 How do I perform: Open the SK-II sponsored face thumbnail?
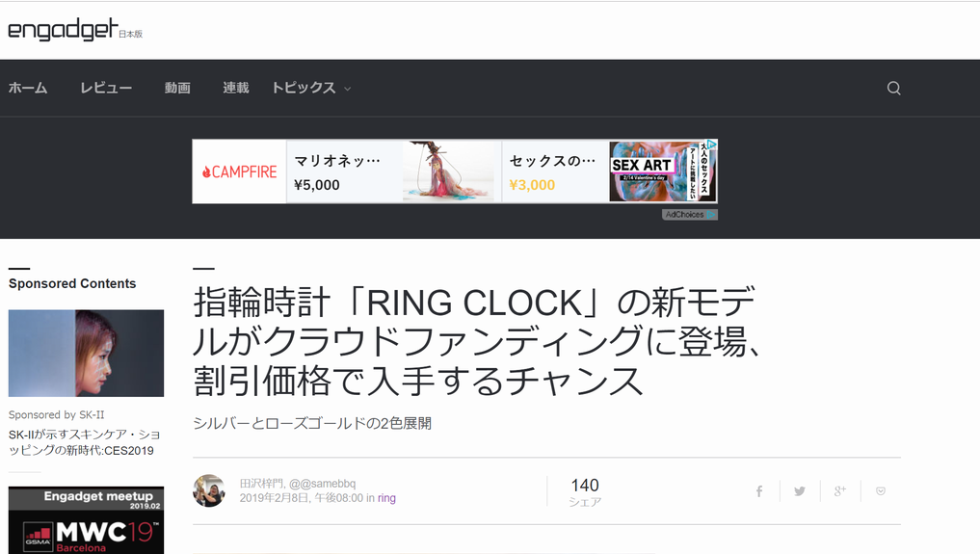87,353
